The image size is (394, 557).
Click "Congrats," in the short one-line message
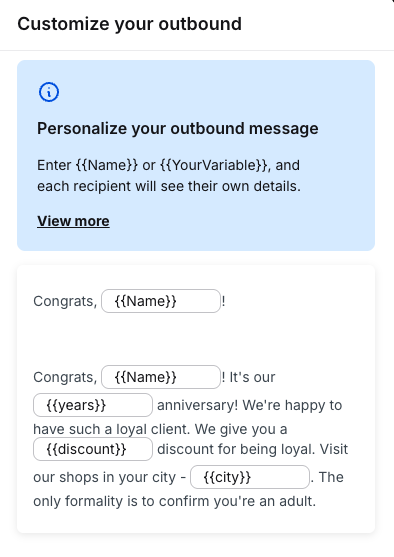pos(65,301)
